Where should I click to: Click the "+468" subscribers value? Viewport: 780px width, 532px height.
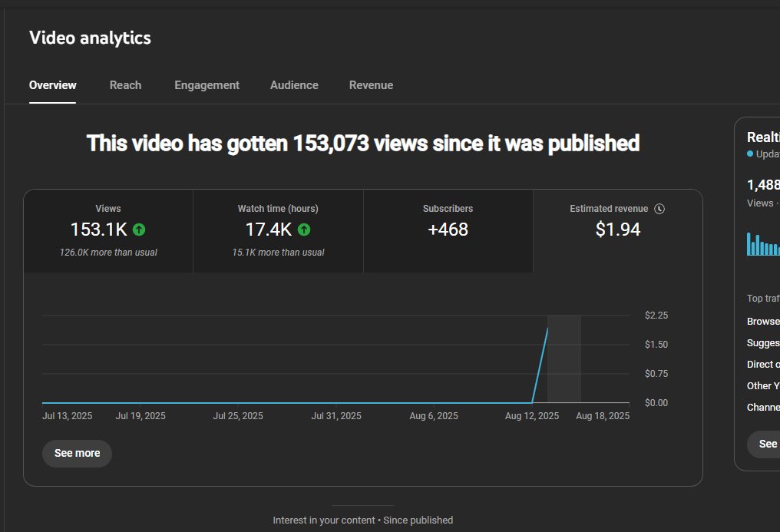coord(448,230)
